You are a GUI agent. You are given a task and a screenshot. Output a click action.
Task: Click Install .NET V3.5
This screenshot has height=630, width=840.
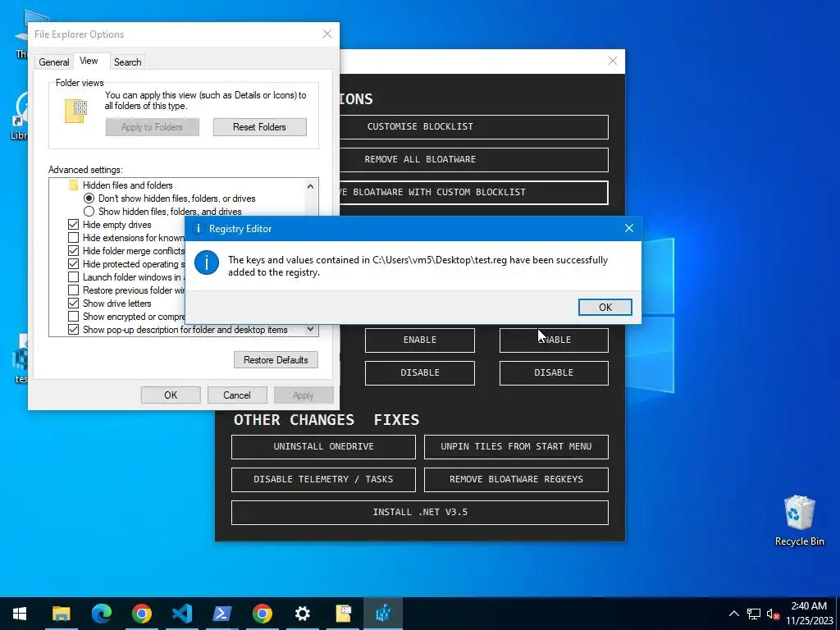tap(419, 513)
